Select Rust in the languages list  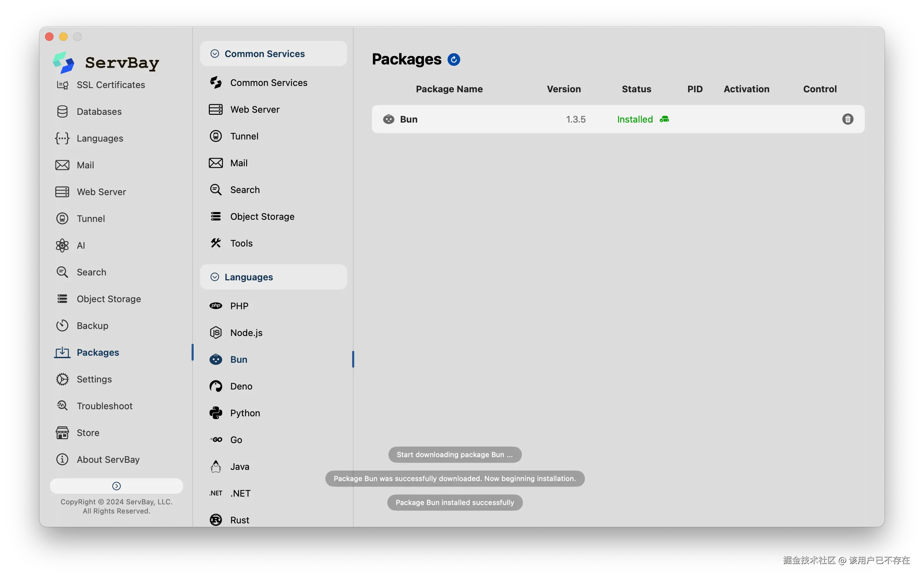pos(239,520)
